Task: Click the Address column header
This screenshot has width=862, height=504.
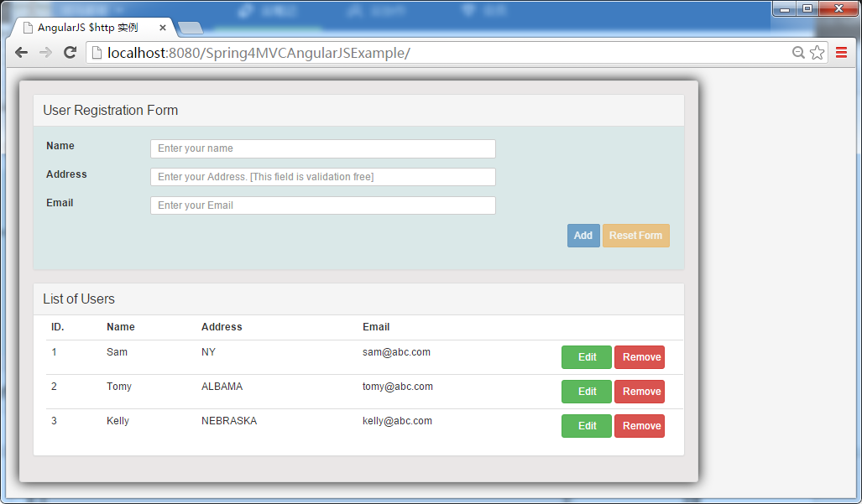Action: 222,327
